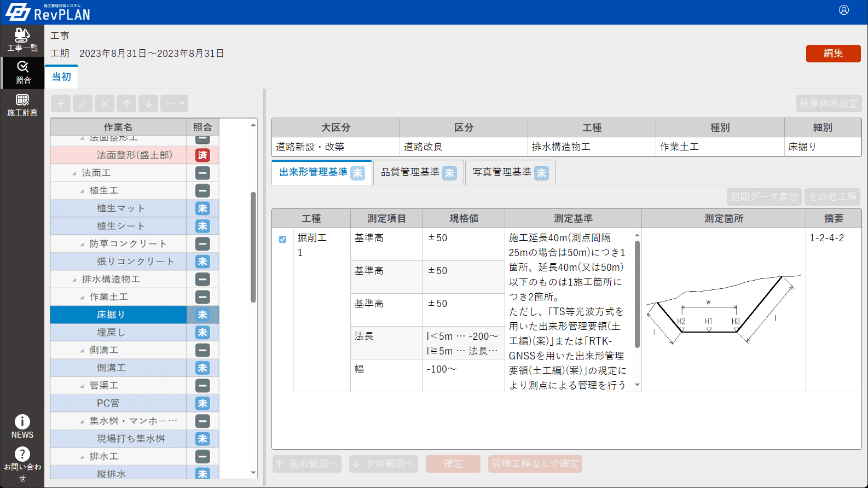Click the 管理工種なしで確定 button

pyautogui.click(x=535, y=463)
